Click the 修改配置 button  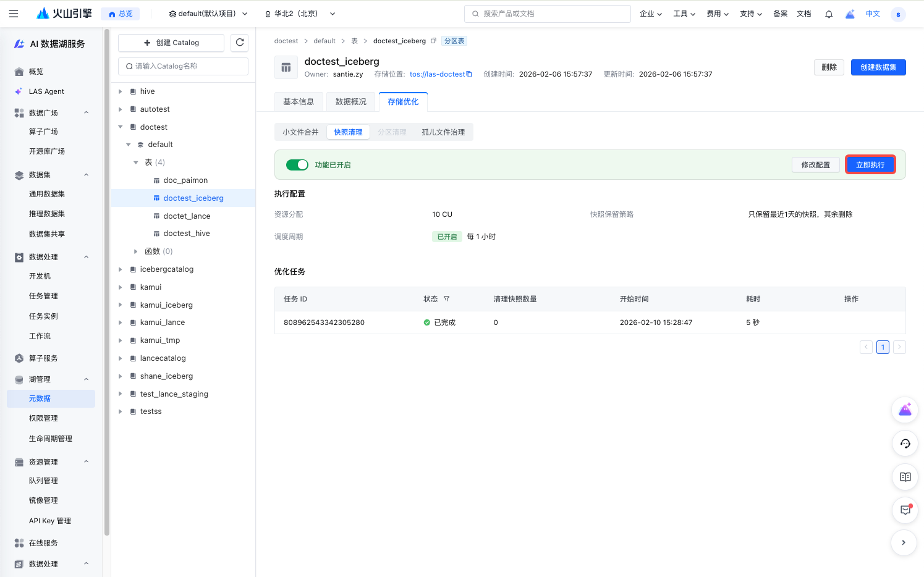(815, 165)
